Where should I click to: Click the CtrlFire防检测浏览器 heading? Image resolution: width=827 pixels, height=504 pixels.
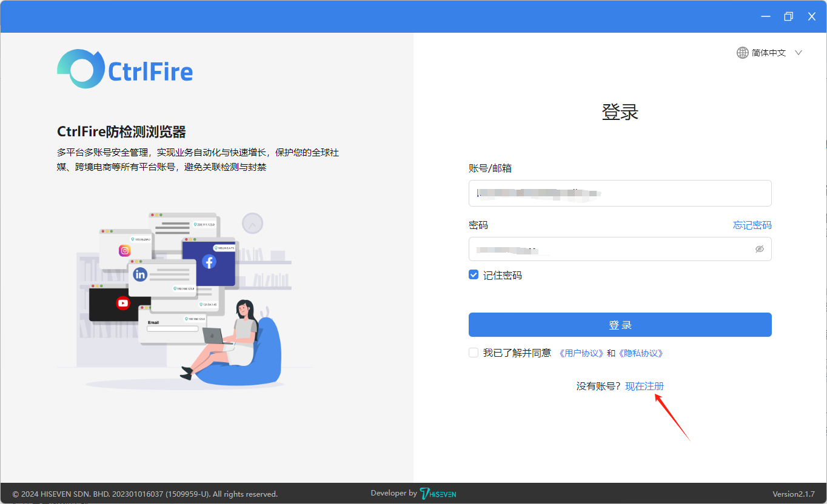point(121,132)
